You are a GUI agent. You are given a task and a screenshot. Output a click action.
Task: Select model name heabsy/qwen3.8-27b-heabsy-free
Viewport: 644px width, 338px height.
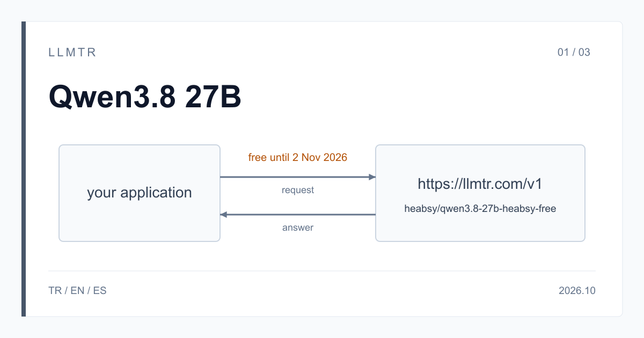point(480,209)
